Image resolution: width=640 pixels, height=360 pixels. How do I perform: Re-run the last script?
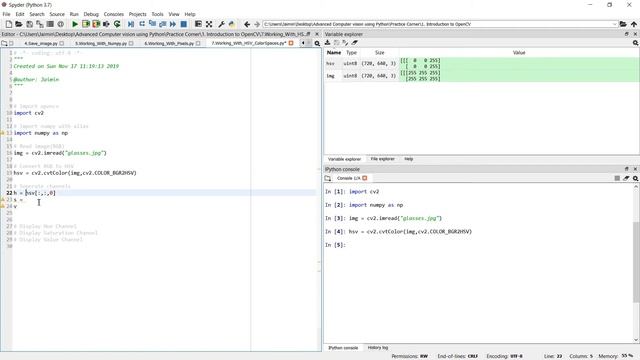tap(117, 24)
